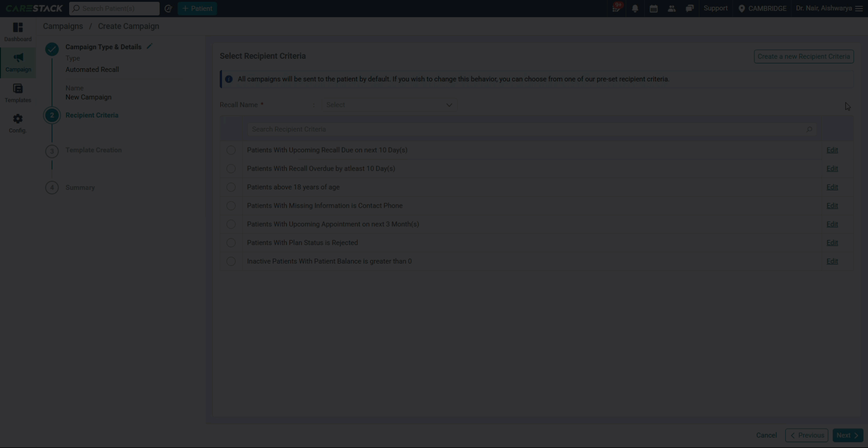Click the blue info icon in the notice
The width and height of the screenshot is (868, 448).
229,79
